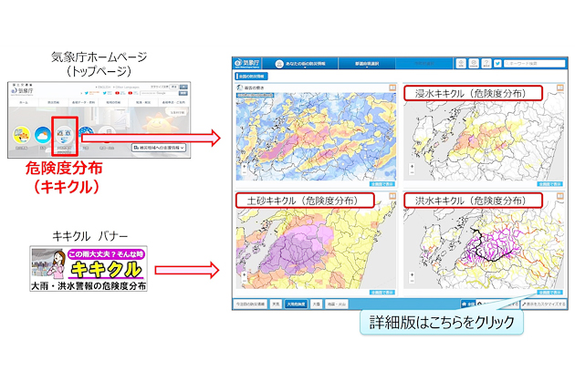
Task: Click the 全国の防災情報 blue button
Action: point(251,77)
